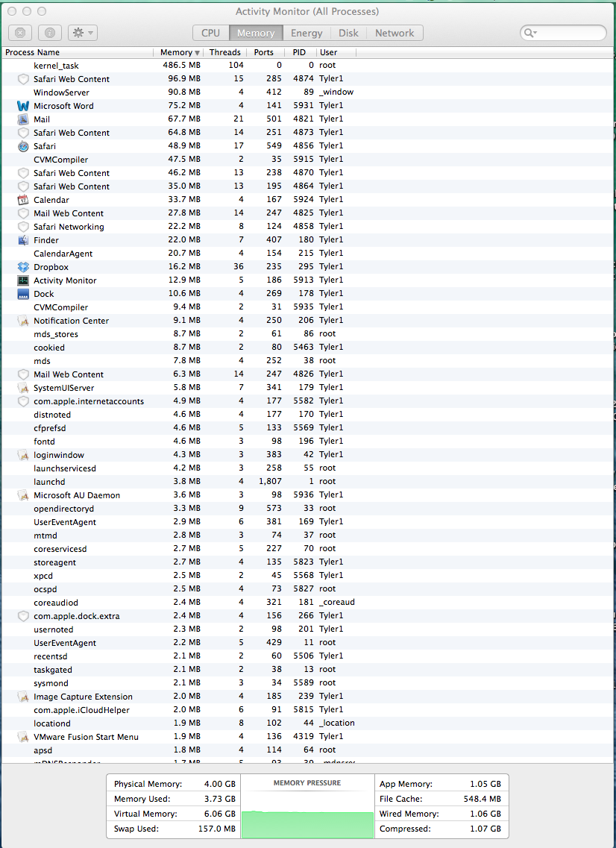Open the Energy tab
The width and height of the screenshot is (616, 848).
tap(307, 33)
